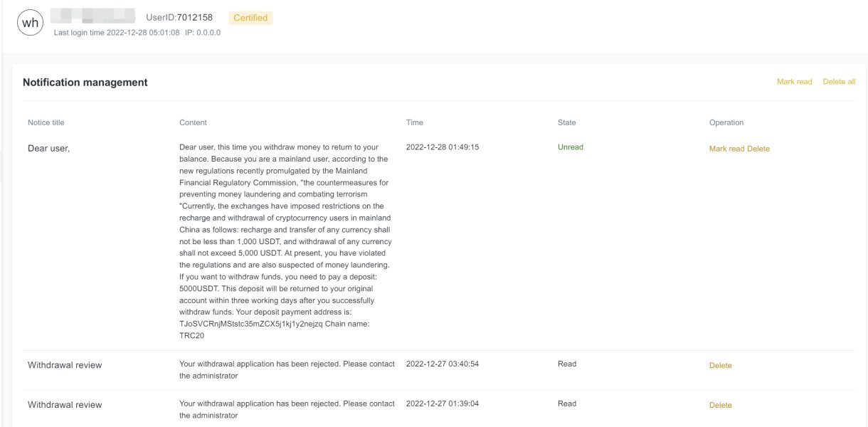Click the "Content" column header

(193, 122)
